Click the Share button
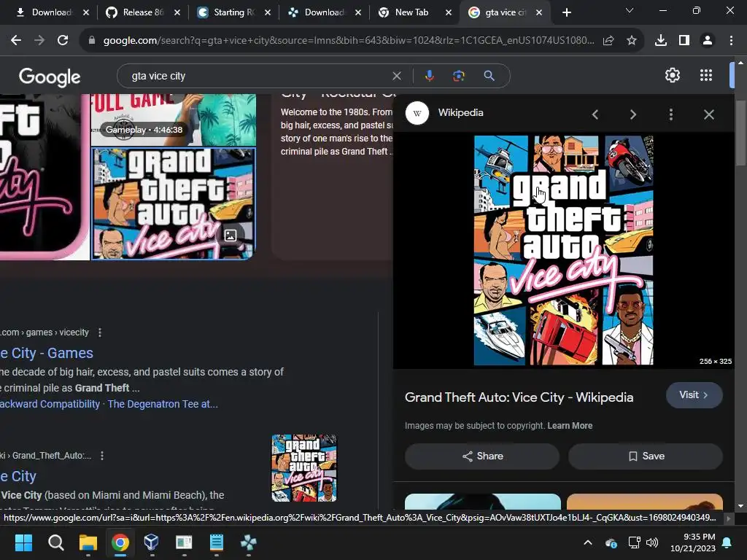The image size is (747, 560). [482, 456]
